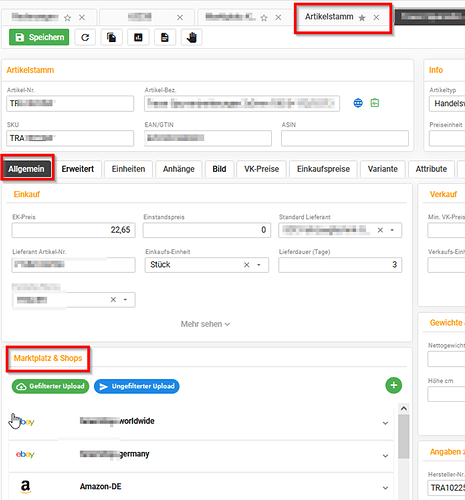Clear the Einkaufs-Einheit Stück selection
Viewport: 465px width, 500px height.
click(247, 265)
